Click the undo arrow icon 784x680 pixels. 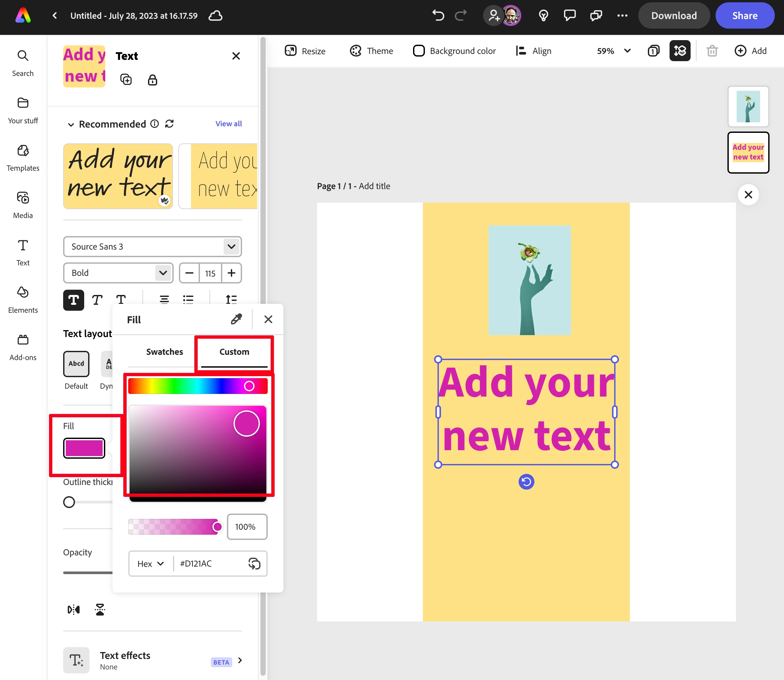point(438,15)
